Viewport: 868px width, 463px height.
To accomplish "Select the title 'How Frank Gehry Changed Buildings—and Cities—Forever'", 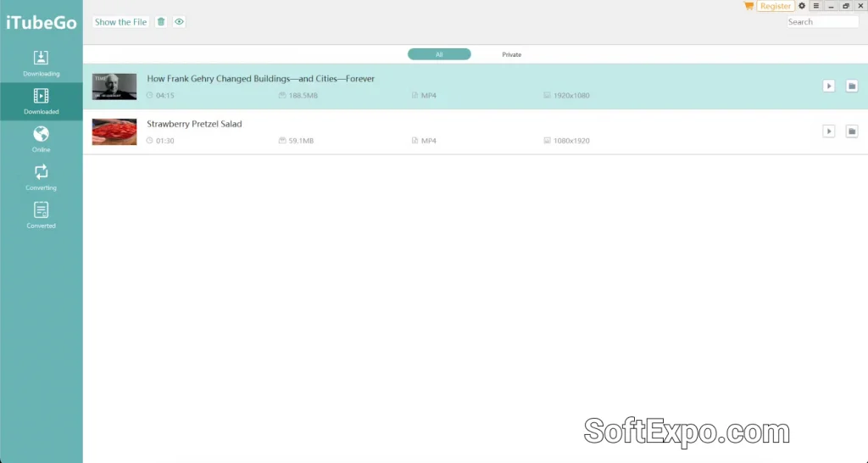I will coord(261,79).
